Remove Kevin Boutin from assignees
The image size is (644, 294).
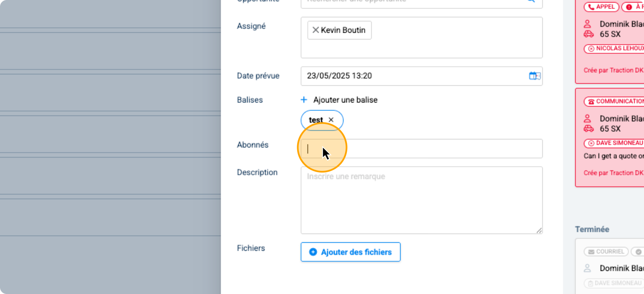click(x=315, y=30)
